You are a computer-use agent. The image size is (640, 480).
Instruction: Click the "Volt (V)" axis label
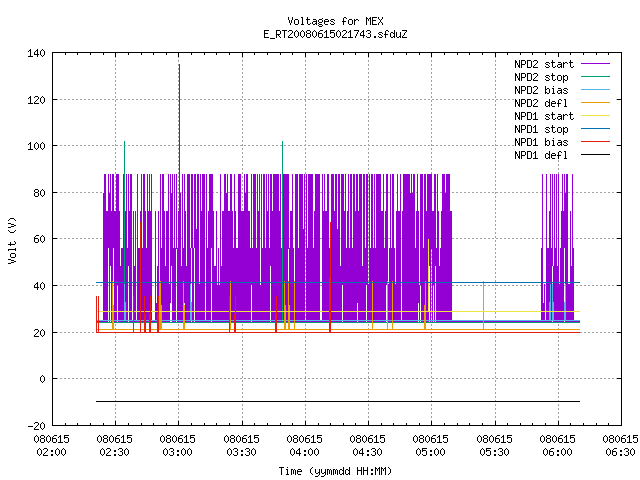(x=12, y=240)
